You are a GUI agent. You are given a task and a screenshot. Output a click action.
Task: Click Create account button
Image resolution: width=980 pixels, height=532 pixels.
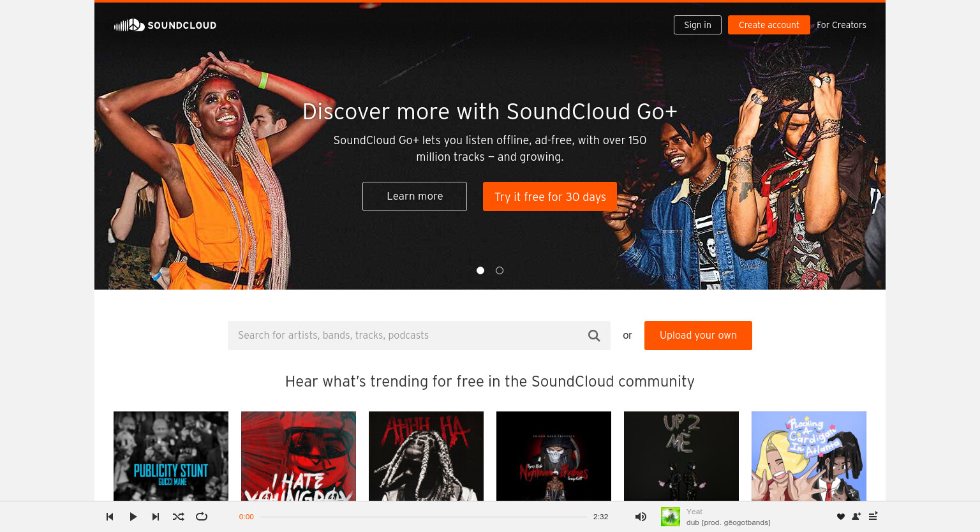[x=769, y=25]
